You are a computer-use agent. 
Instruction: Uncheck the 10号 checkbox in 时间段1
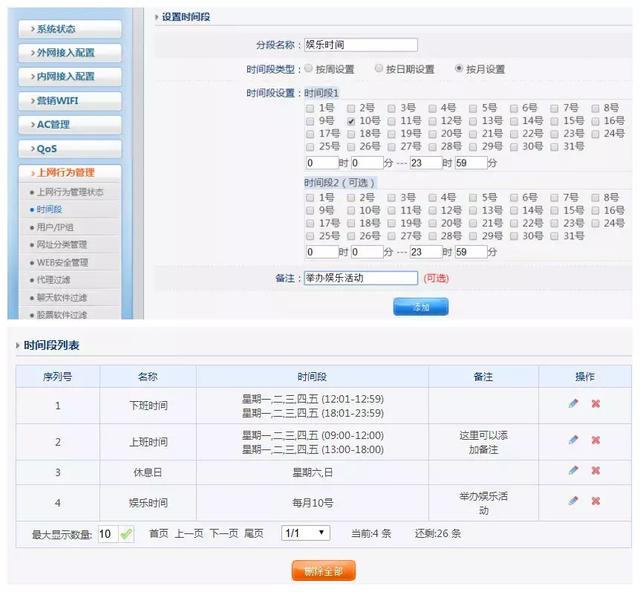(x=352, y=120)
